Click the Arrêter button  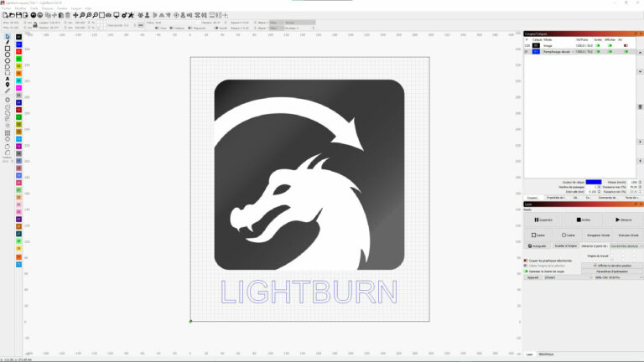(x=584, y=220)
